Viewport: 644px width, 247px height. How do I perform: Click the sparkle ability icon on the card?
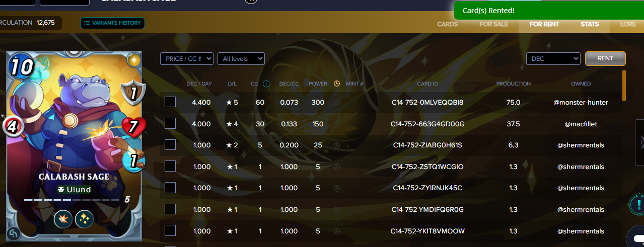coord(84,219)
